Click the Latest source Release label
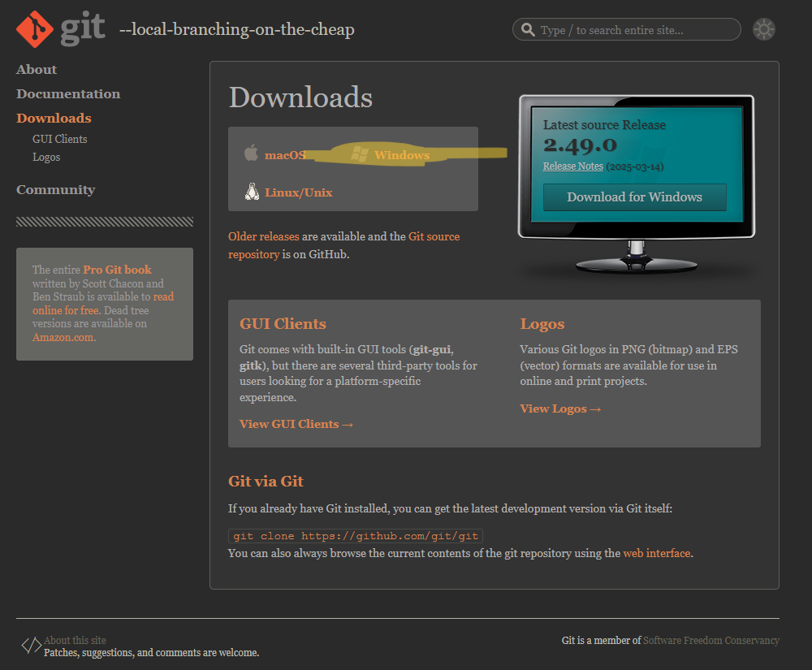812x670 pixels. 604,125
